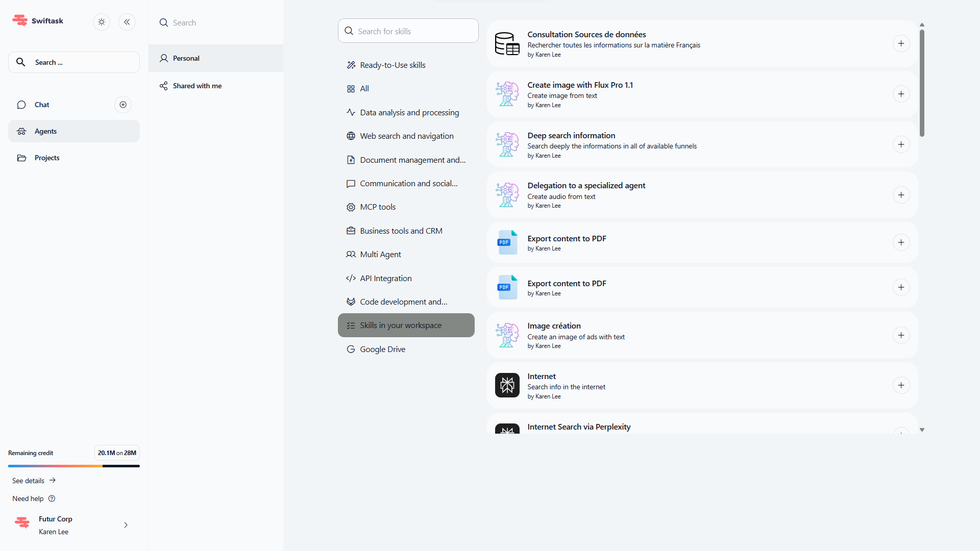Click the Need help question mark icon

[x=52, y=498]
